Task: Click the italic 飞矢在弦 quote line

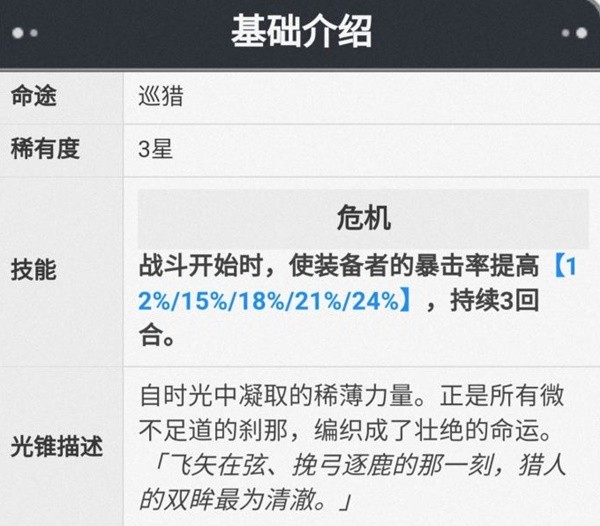Action: [359, 465]
